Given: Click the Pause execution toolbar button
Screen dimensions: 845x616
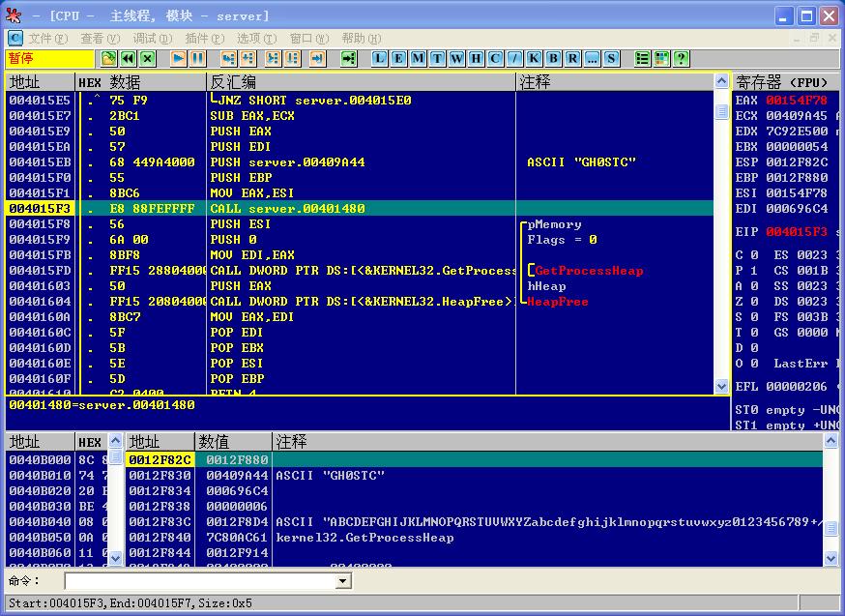Looking at the screenshot, I should point(198,58).
